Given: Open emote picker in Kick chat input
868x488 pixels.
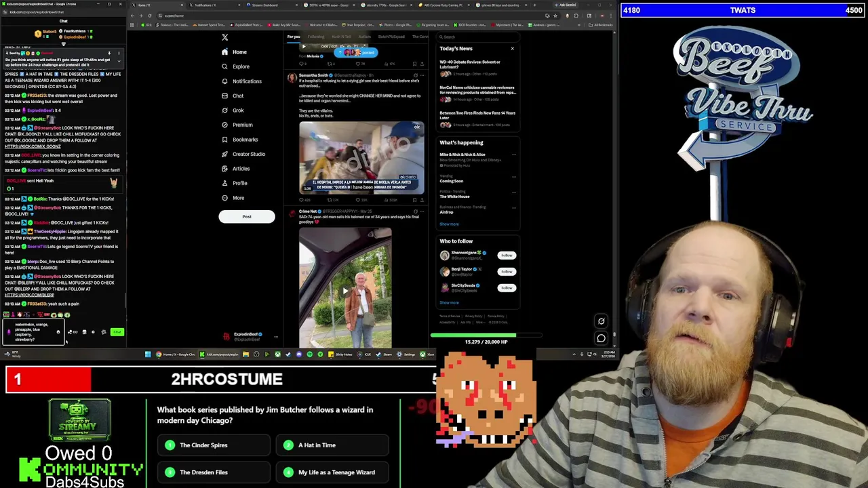Looking at the screenshot, I should click(x=58, y=332).
